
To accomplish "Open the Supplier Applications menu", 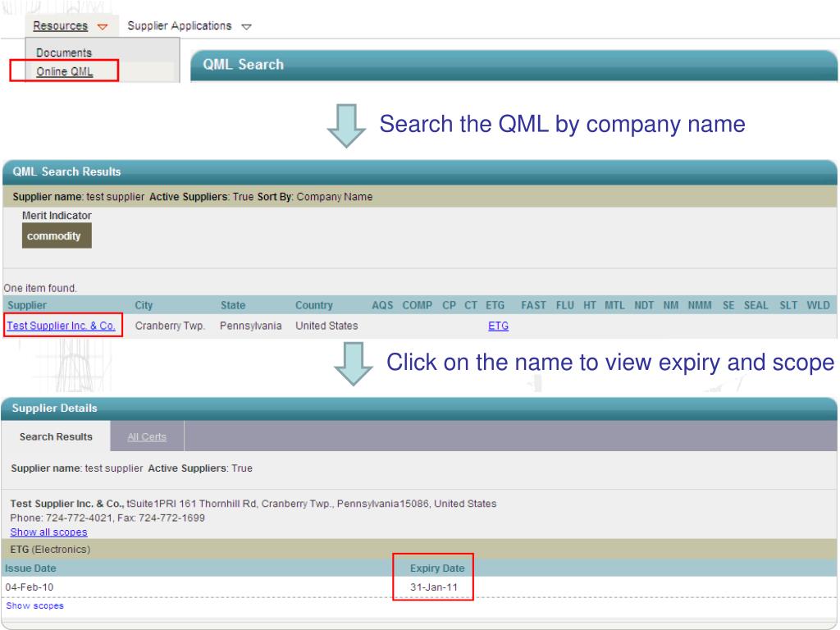I will pos(180,25).
